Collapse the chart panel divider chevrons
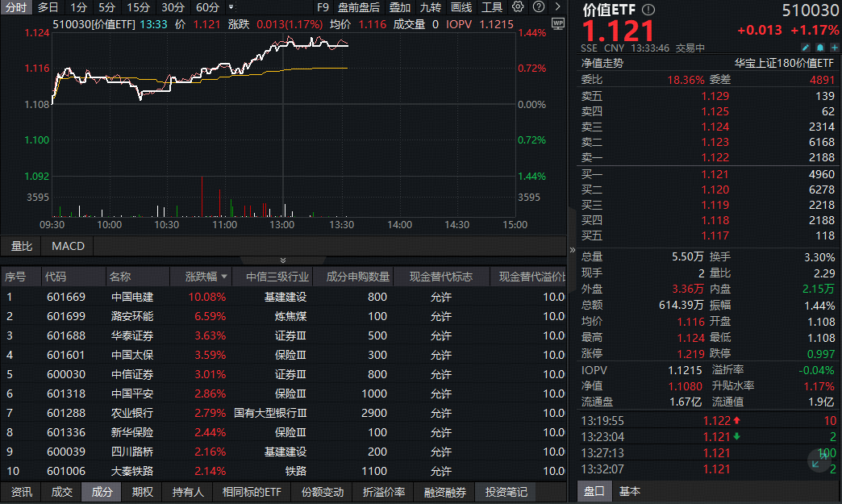The width and height of the screenshot is (842, 504). coord(282,260)
